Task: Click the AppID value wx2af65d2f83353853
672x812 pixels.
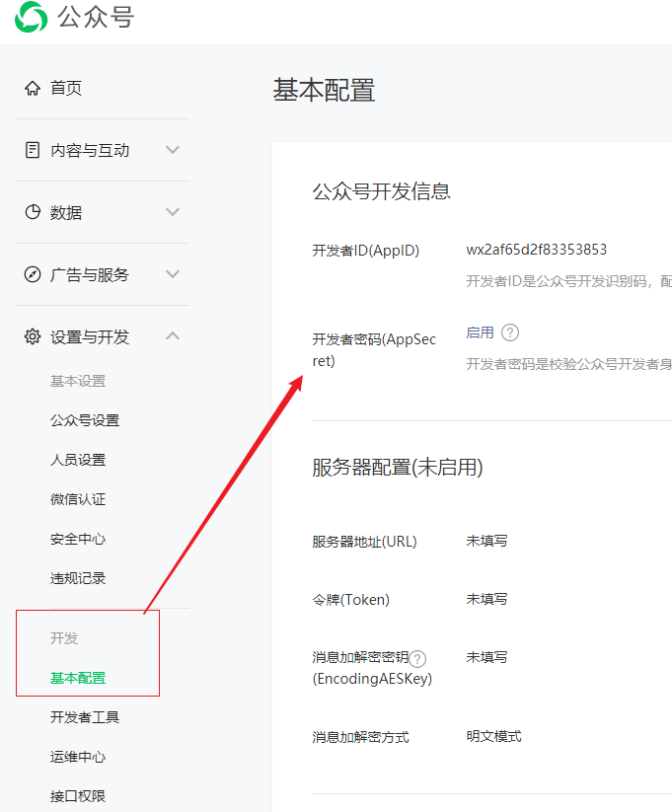Action: point(536,250)
